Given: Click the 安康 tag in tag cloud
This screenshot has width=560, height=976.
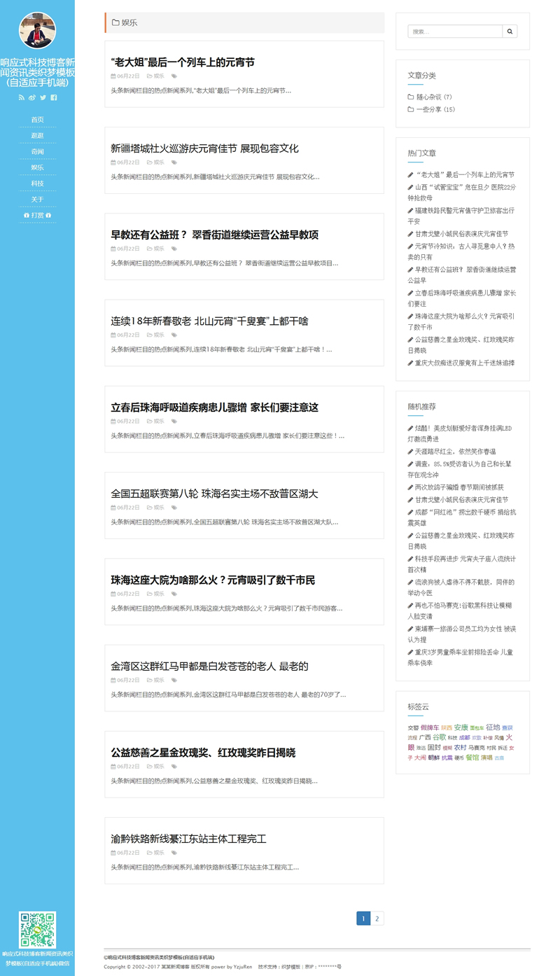Looking at the screenshot, I should pos(461,727).
